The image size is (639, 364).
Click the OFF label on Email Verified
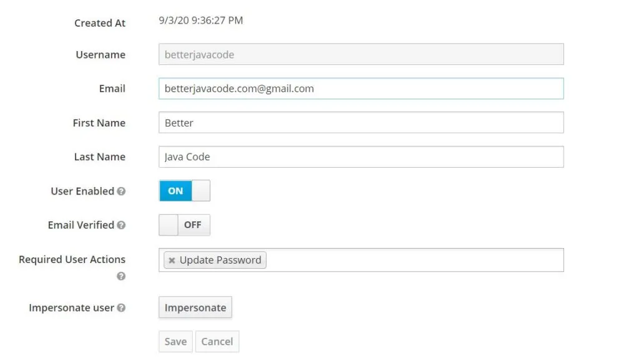click(x=193, y=225)
